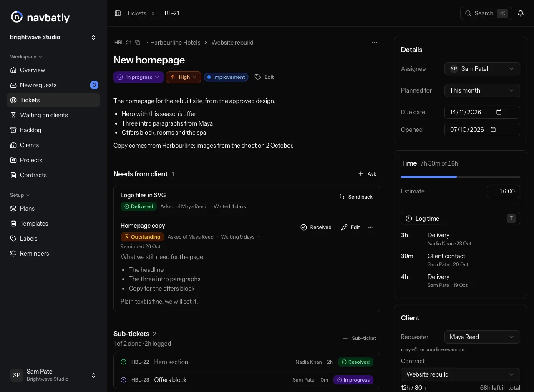
Task: Open Log time button
Action: 461,219
